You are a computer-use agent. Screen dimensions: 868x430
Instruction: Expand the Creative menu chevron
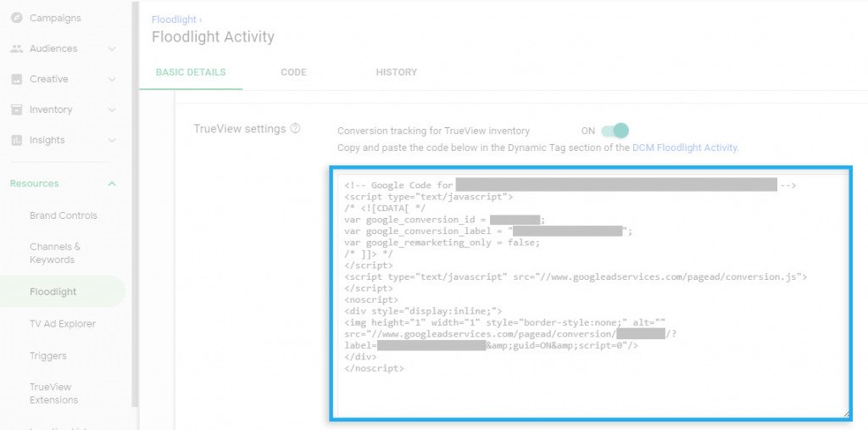(112, 79)
